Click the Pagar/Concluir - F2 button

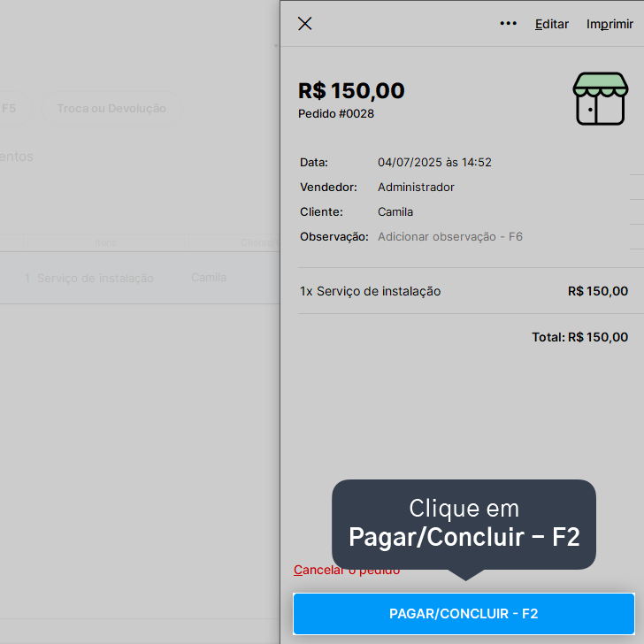(x=464, y=614)
